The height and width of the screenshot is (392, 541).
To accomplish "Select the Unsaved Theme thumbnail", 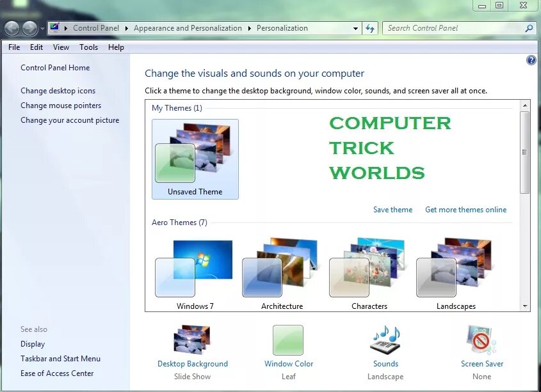I will [x=195, y=159].
